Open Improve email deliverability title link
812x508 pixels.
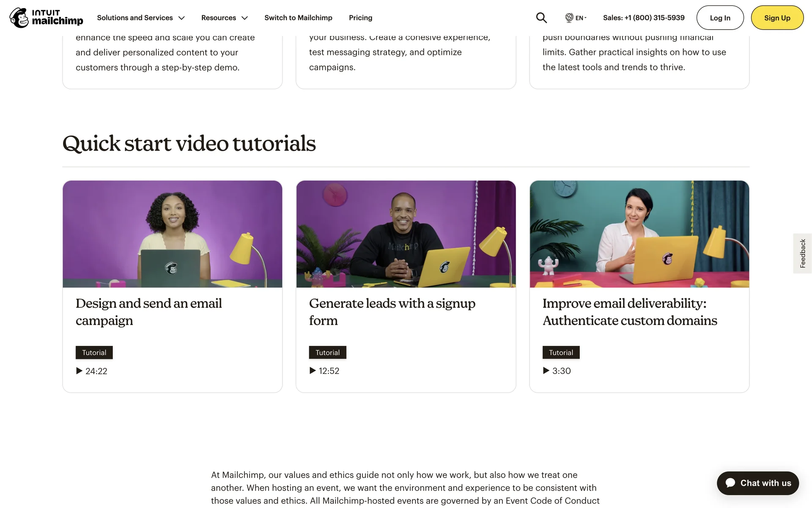[x=630, y=312]
